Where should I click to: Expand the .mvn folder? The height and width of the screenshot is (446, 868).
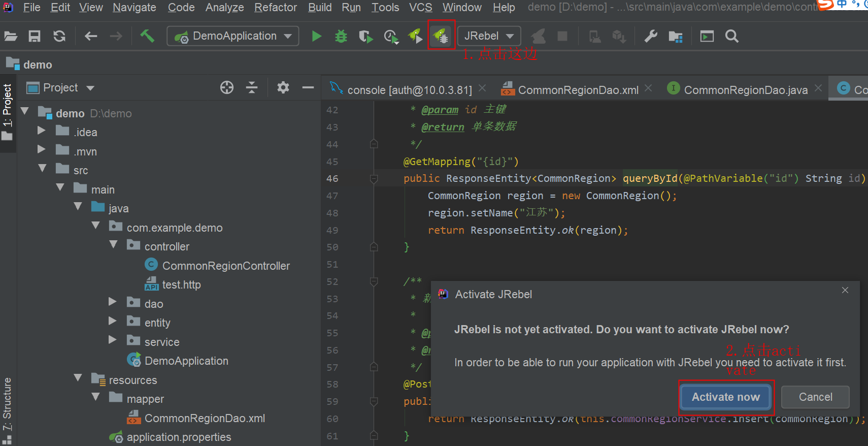pos(42,149)
